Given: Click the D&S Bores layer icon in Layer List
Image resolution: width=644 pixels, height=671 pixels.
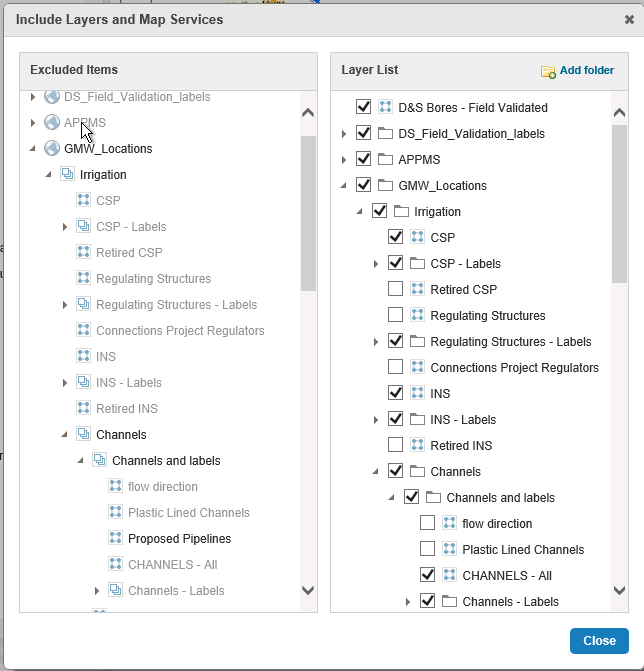Looking at the screenshot, I should (386, 107).
